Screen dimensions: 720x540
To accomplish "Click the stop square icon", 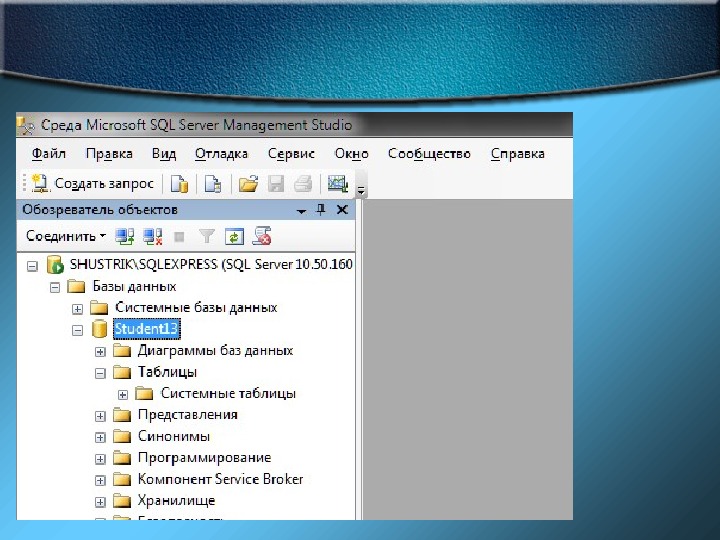I will coord(179,236).
